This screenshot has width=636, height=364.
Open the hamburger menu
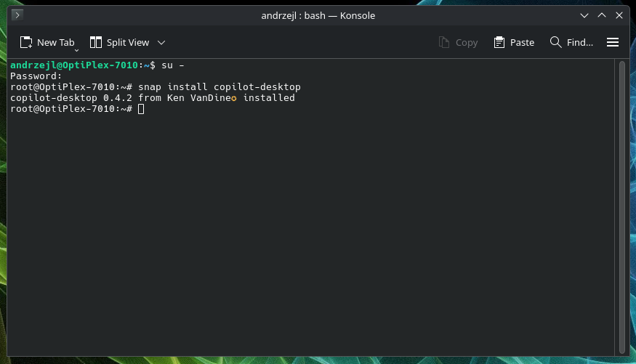[613, 42]
